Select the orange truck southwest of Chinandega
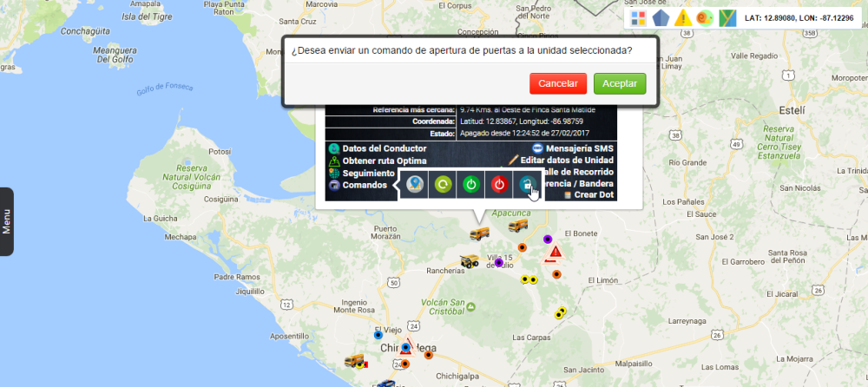 click(x=354, y=361)
